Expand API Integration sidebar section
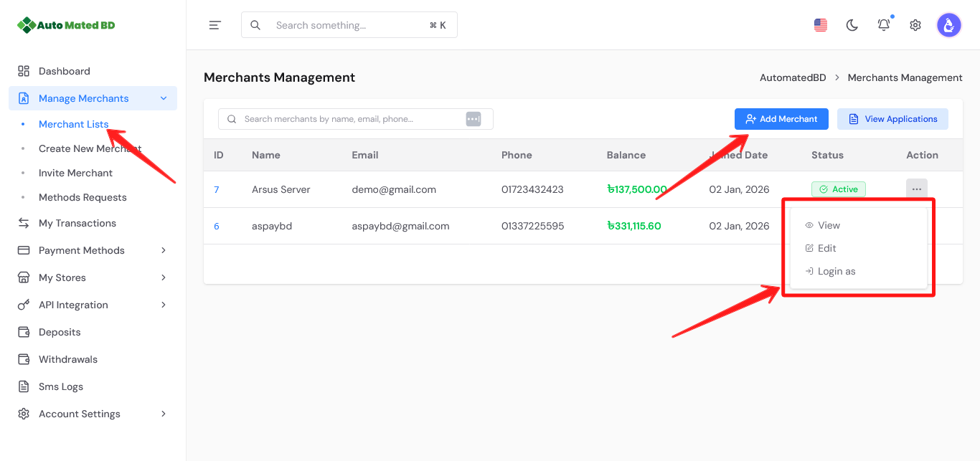Image resolution: width=980 pixels, height=461 pixels. (164, 305)
